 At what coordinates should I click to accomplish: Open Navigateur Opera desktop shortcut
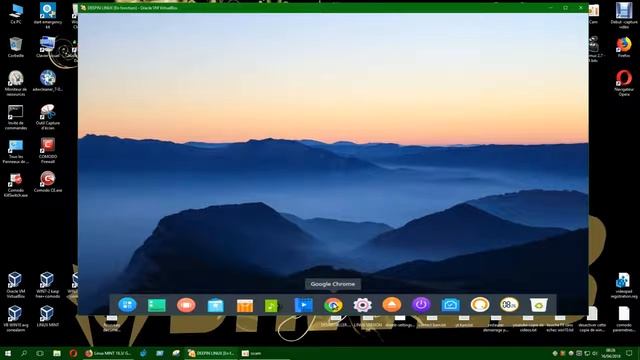pos(624,83)
